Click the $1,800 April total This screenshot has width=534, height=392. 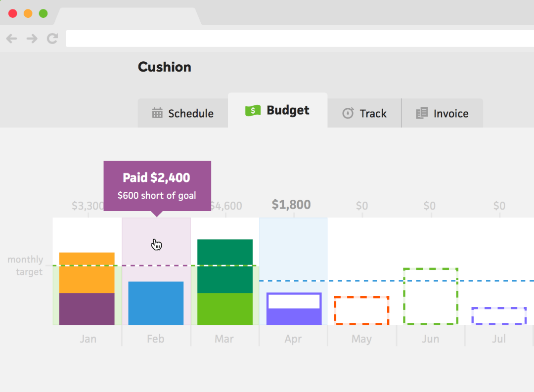pyautogui.click(x=291, y=205)
